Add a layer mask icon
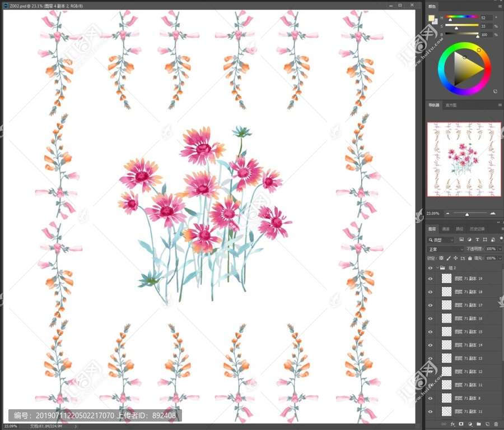 tap(461, 424)
